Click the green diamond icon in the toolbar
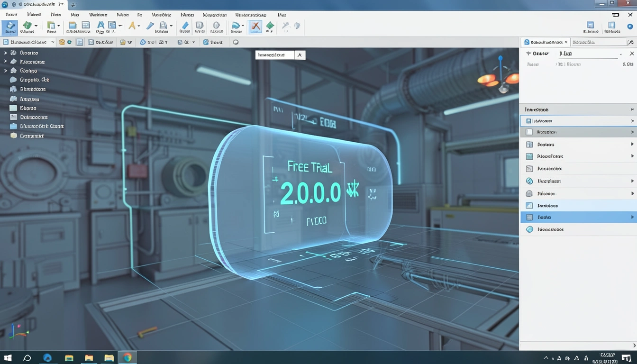This screenshot has width=637, height=364. pos(270,26)
